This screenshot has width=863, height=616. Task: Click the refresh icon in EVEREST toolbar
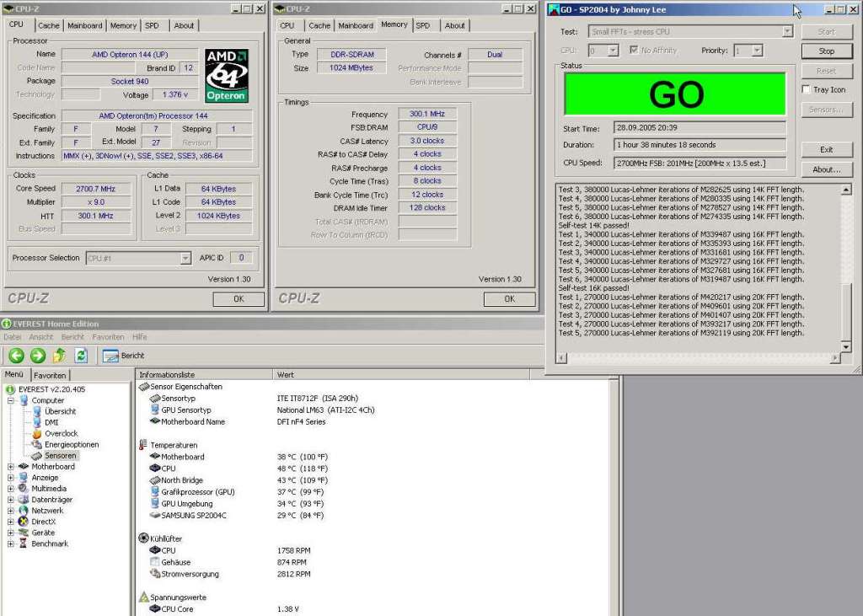pos(81,356)
